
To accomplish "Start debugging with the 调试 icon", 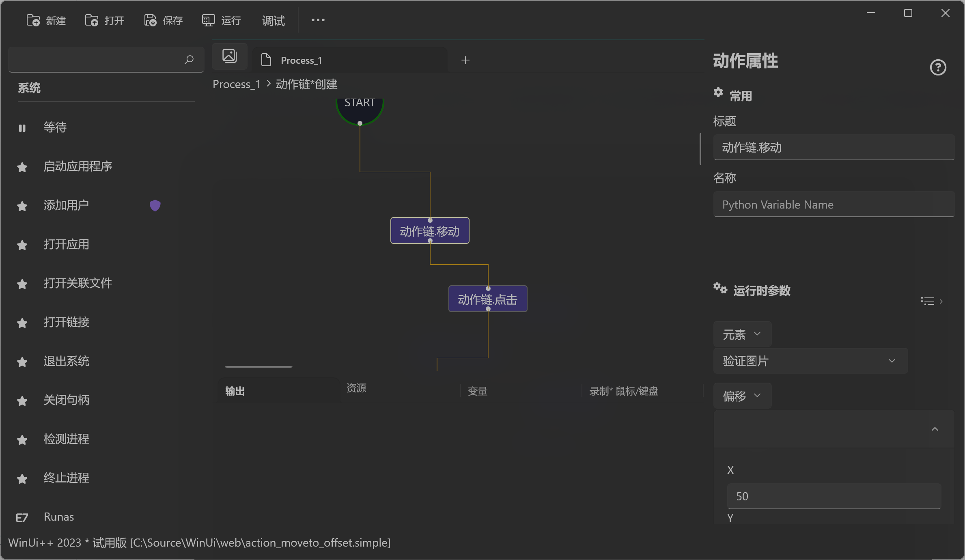I will pos(273,20).
